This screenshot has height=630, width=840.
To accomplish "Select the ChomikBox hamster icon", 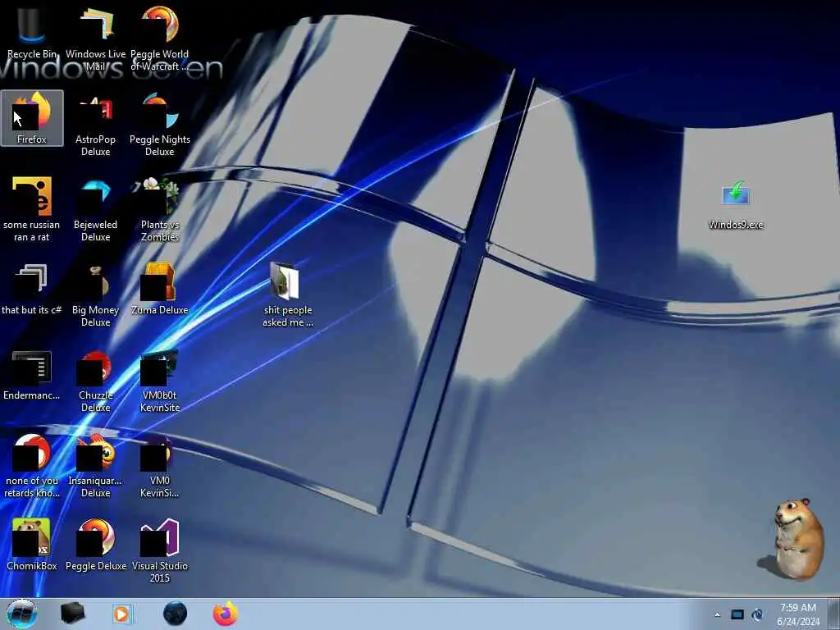I will tap(32, 545).
